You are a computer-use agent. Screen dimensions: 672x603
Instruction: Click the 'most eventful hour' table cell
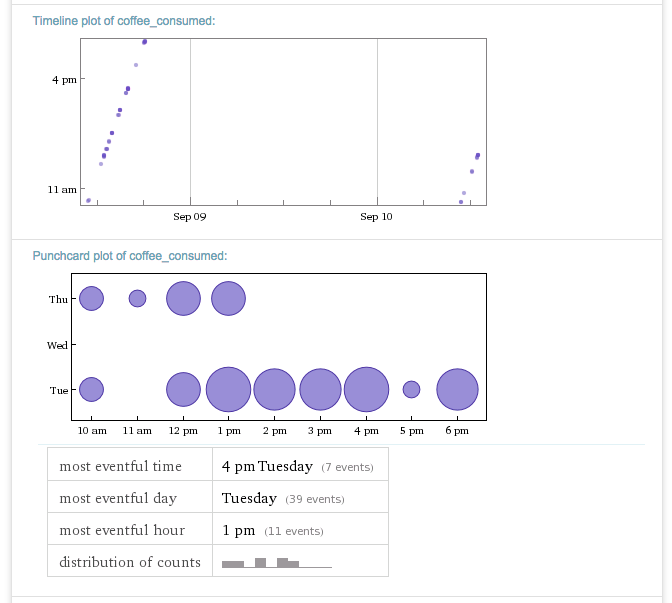click(130, 528)
